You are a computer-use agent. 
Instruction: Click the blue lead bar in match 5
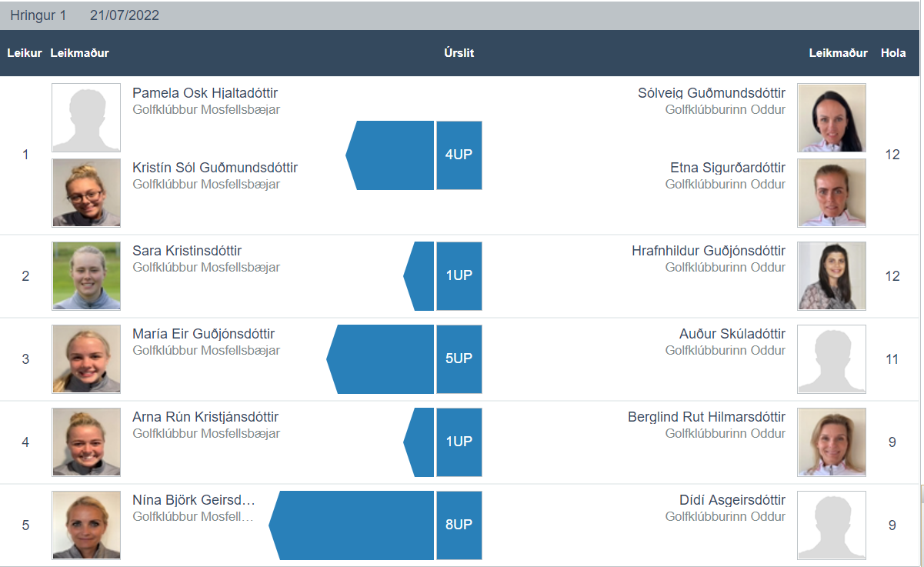click(x=352, y=525)
